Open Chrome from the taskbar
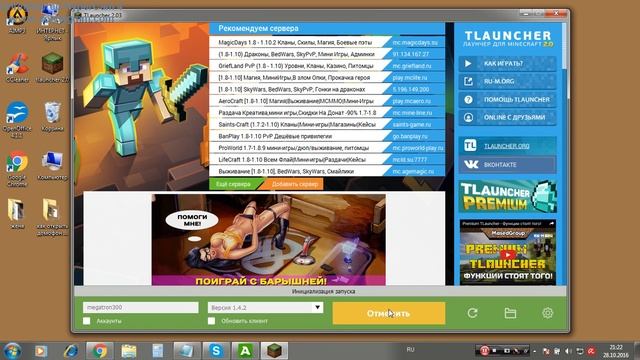The image size is (640, 360). pos(99,351)
